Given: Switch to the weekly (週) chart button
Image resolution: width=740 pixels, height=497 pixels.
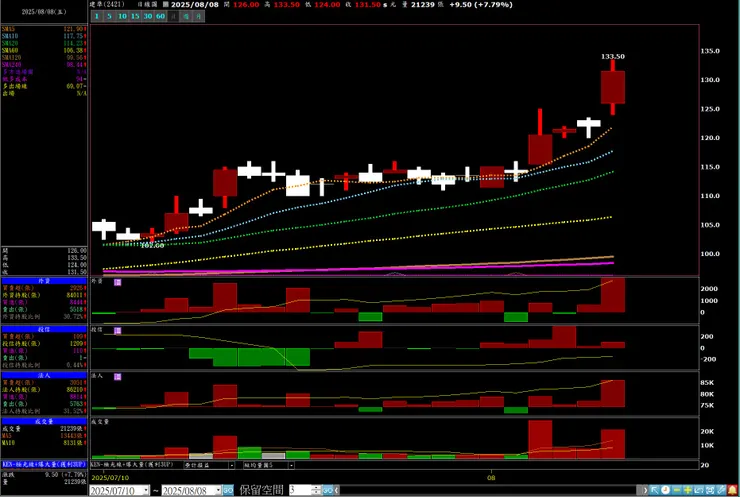Looking at the screenshot, I should click(186, 16).
